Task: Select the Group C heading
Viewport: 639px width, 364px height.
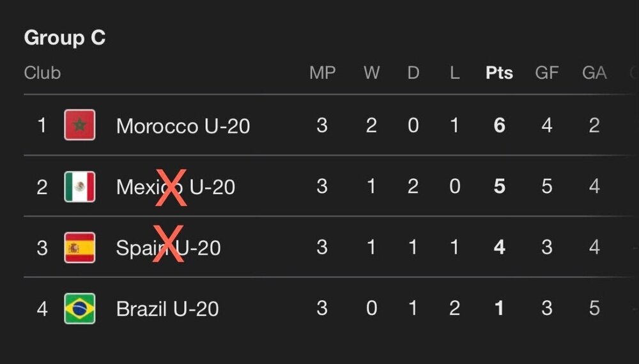Action: coord(65,38)
